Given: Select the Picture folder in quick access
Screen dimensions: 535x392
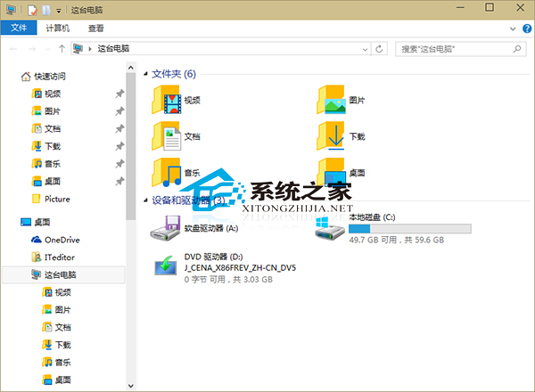Looking at the screenshot, I should tap(51, 199).
